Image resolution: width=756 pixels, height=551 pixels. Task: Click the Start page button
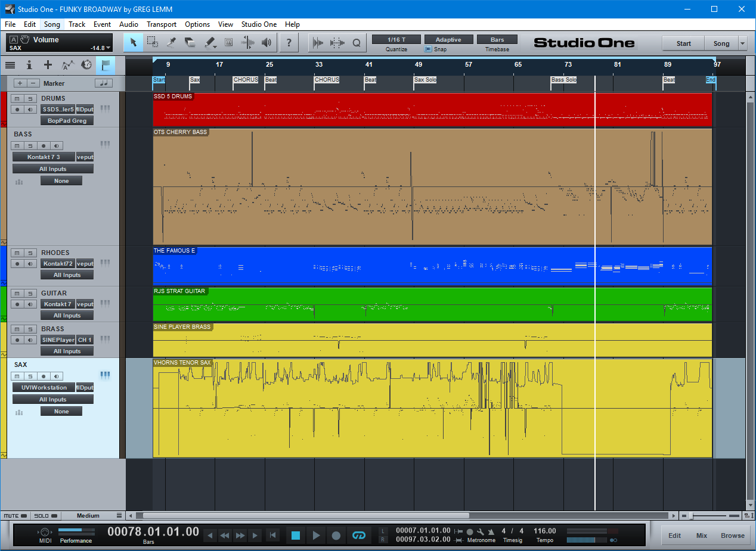[x=683, y=43]
